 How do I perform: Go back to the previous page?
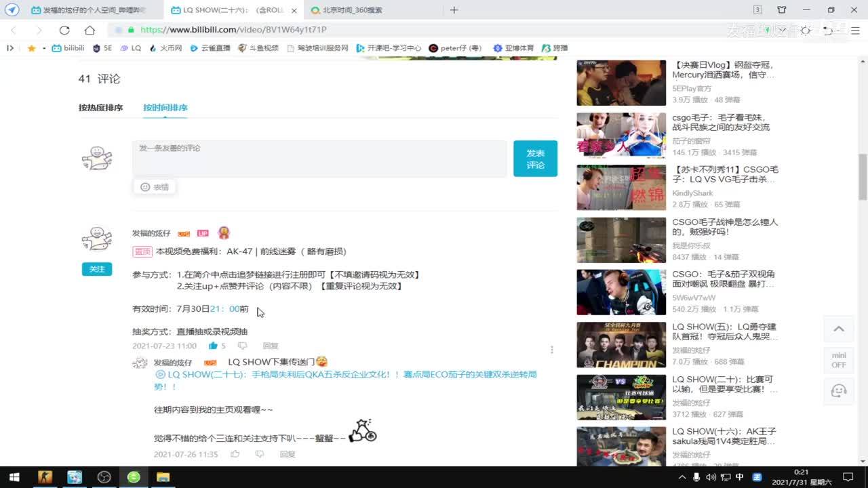(14, 30)
